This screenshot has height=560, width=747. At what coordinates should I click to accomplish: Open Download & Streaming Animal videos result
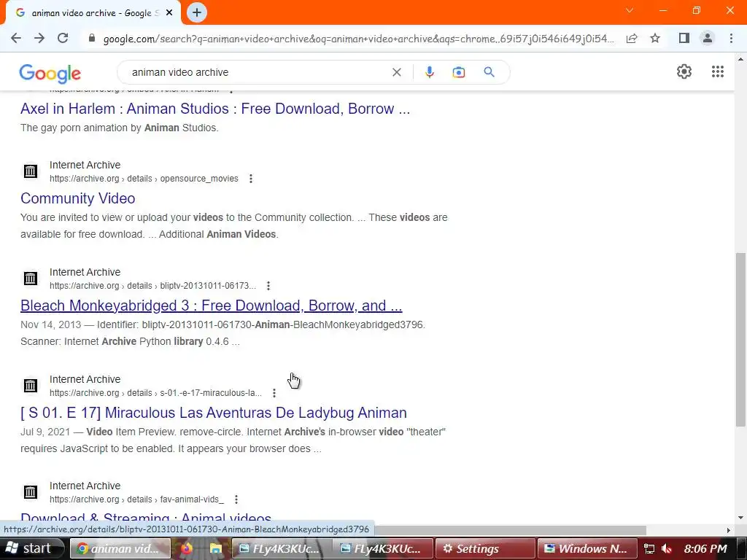point(146,518)
